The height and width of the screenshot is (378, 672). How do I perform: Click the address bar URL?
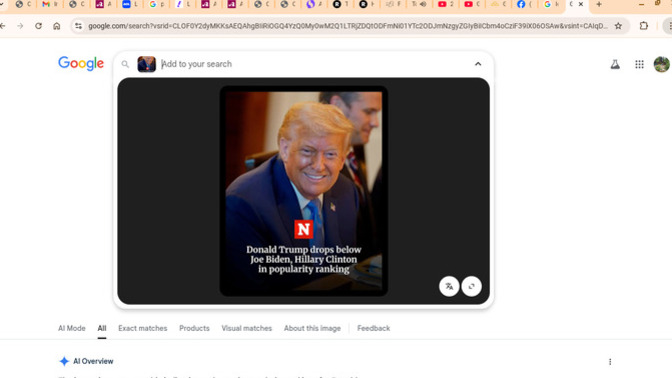pyautogui.click(x=347, y=26)
